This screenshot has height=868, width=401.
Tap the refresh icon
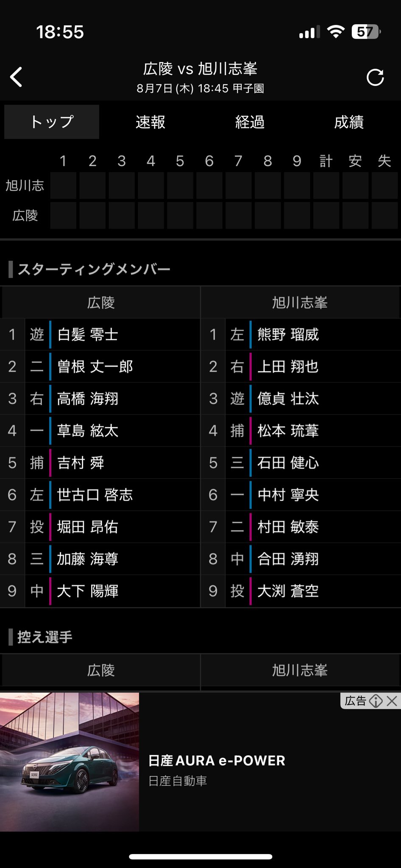(x=375, y=78)
